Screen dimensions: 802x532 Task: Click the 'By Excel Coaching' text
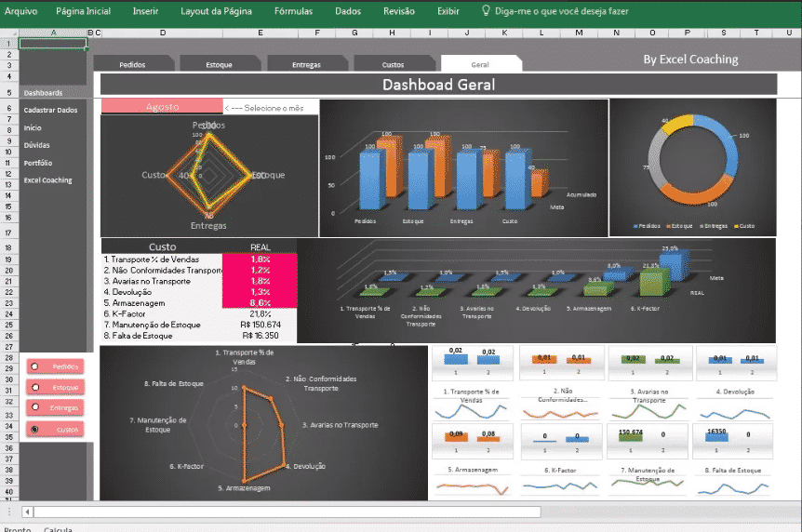(690, 60)
